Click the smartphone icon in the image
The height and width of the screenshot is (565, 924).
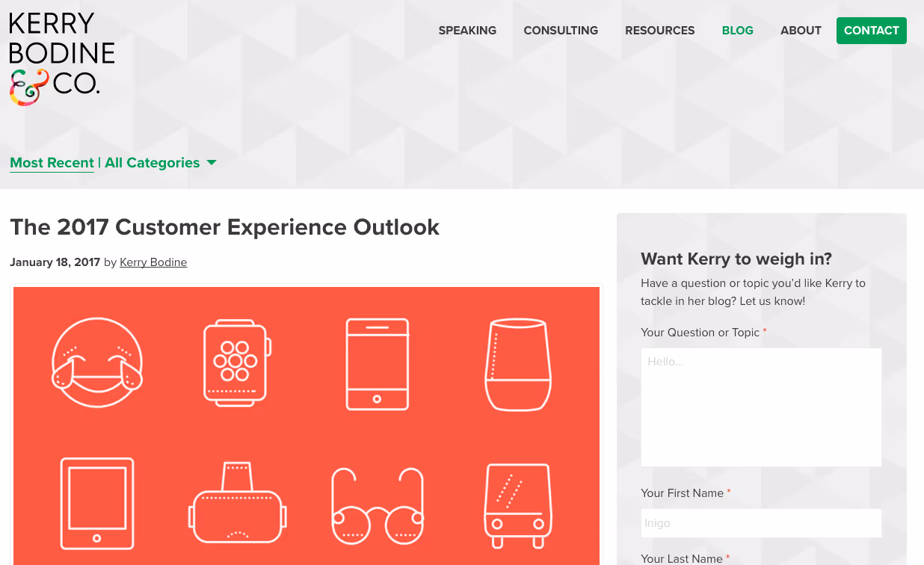point(378,364)
